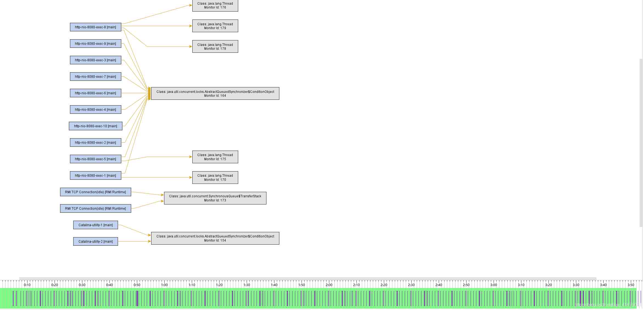Select java.lang.Thread Monitor Id 176 node
644x310 pixels.
point(215,5)
